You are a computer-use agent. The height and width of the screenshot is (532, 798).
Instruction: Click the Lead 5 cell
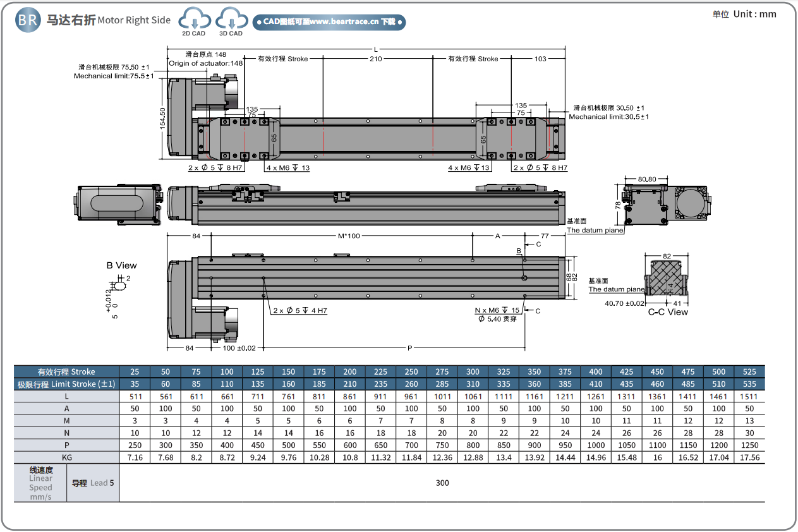(93, 483)
